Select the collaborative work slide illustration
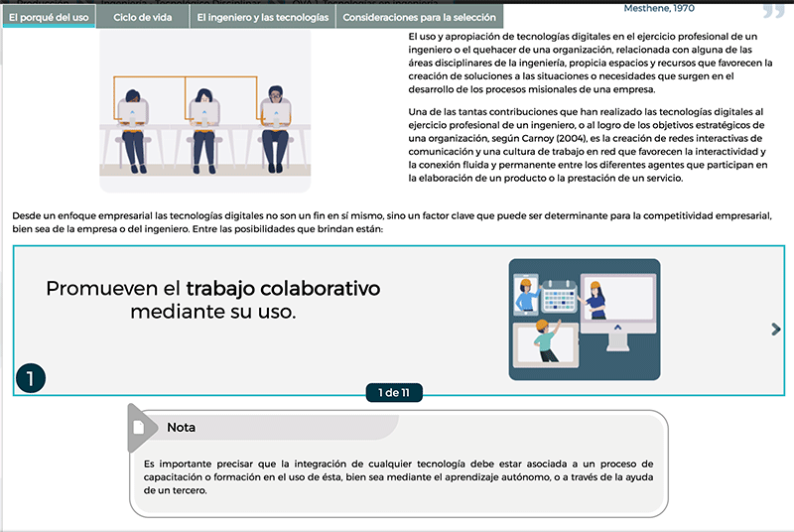The width and height of the screenshot is (794, 532). 584,319
